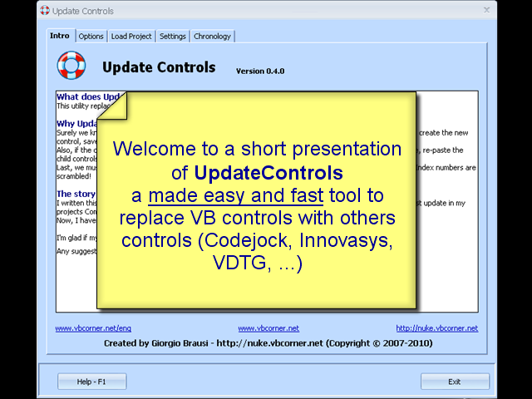Select the Settings tab
532x399 pixels.
173,37
